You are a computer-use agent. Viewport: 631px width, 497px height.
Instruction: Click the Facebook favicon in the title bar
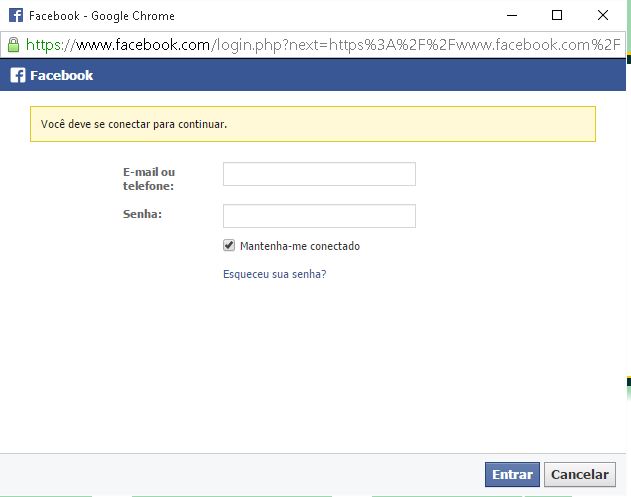tap(16, 15)
